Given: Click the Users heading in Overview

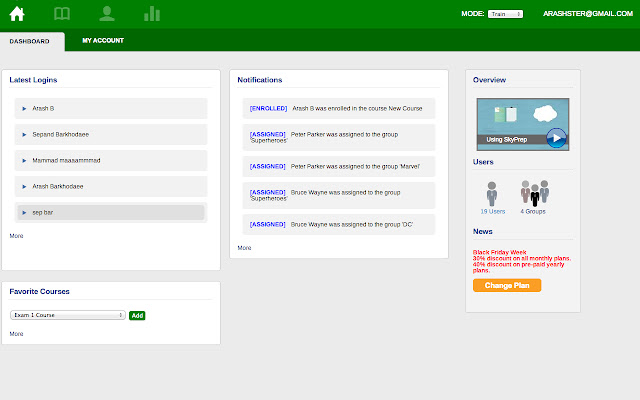Looking at the screenshot, I should (x=483, y=162).
